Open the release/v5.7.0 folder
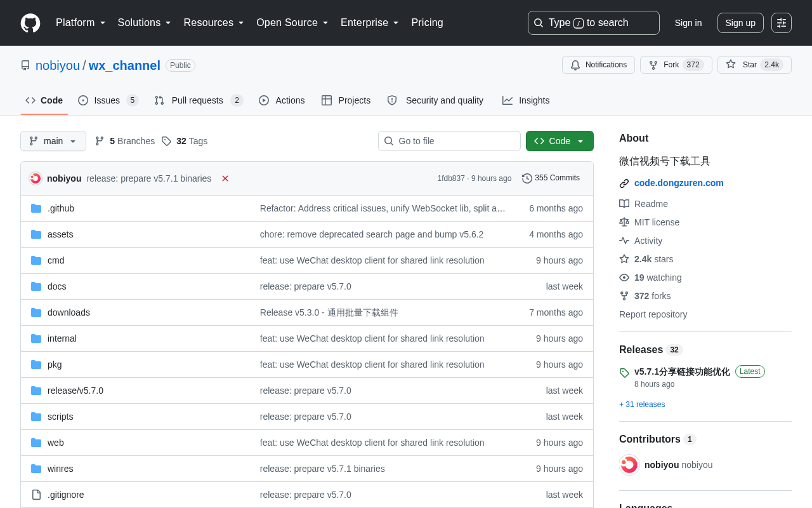The image size is (812, 508). click(75, 391)
